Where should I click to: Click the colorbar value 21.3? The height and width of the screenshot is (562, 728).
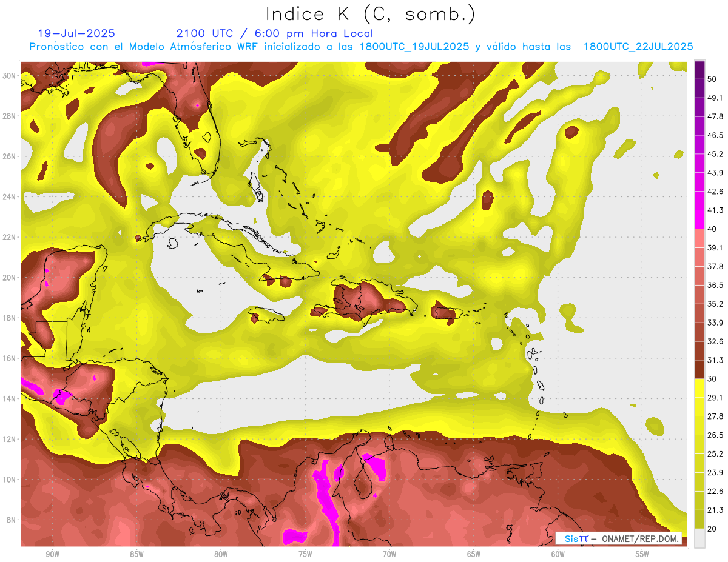[715, 510]
